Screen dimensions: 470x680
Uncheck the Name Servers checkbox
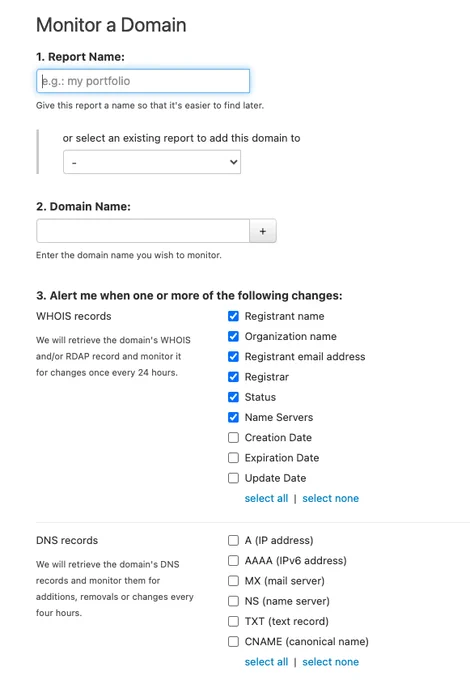click(233, 417)
